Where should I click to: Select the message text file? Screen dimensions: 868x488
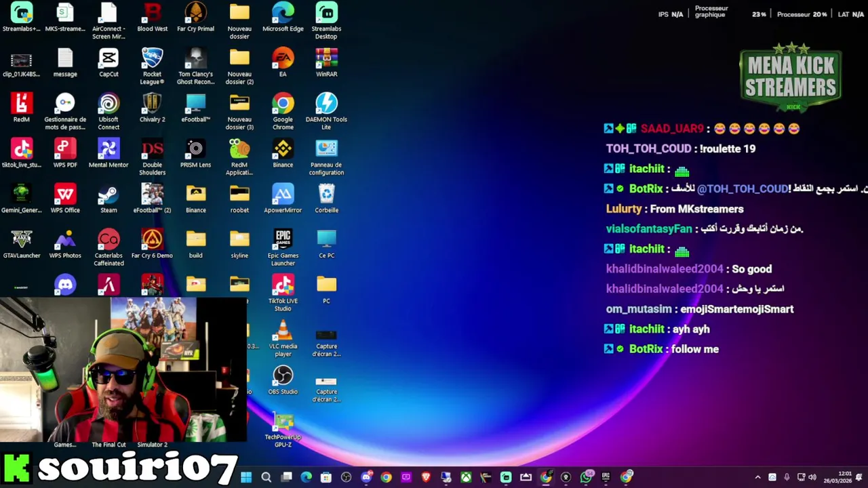click(65, 63)
